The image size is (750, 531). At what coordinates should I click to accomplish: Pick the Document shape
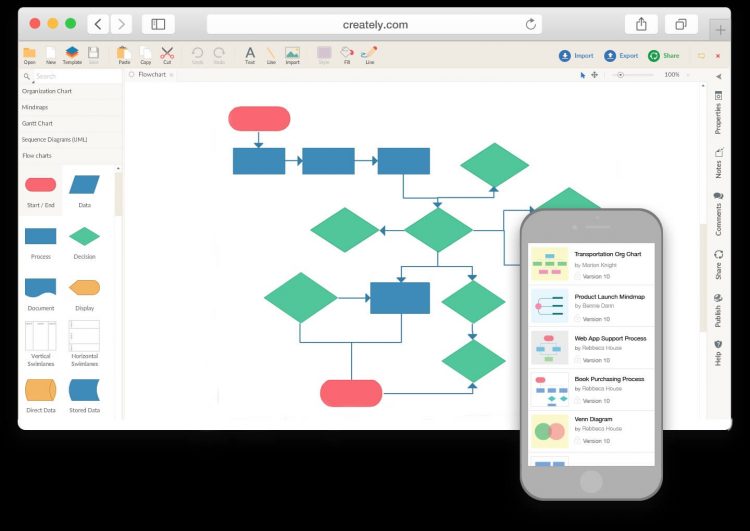point(41,288)
